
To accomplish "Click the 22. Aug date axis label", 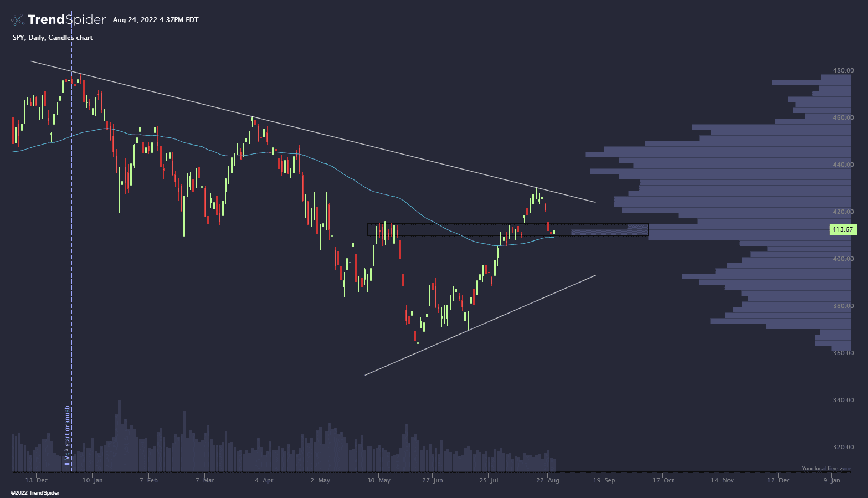I will click(548, 480).
